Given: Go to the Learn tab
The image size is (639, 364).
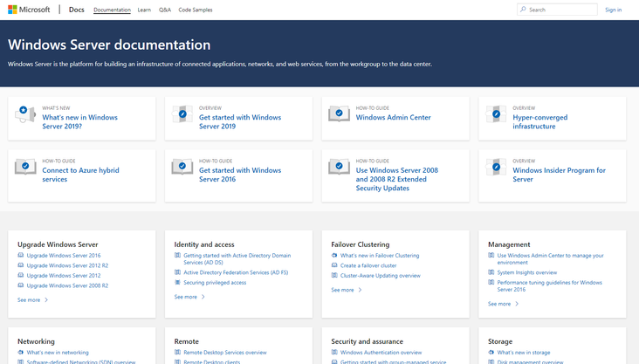Looking at the screenshot, I should click(x=144, y=10).
